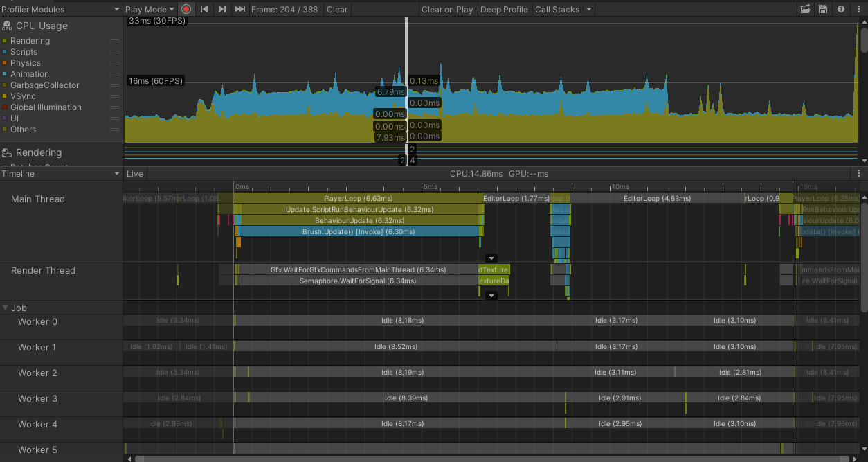Toggle the Rendering category color box
Screen dimensions: 868x462
pyautogui.click(x=5, y=41)
